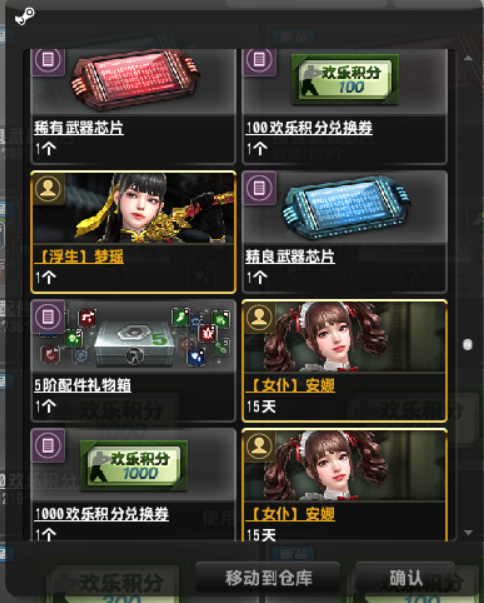Click the 移动到仓库 button
This screenshot has width=484, height=603.
[x=268, y=578]
